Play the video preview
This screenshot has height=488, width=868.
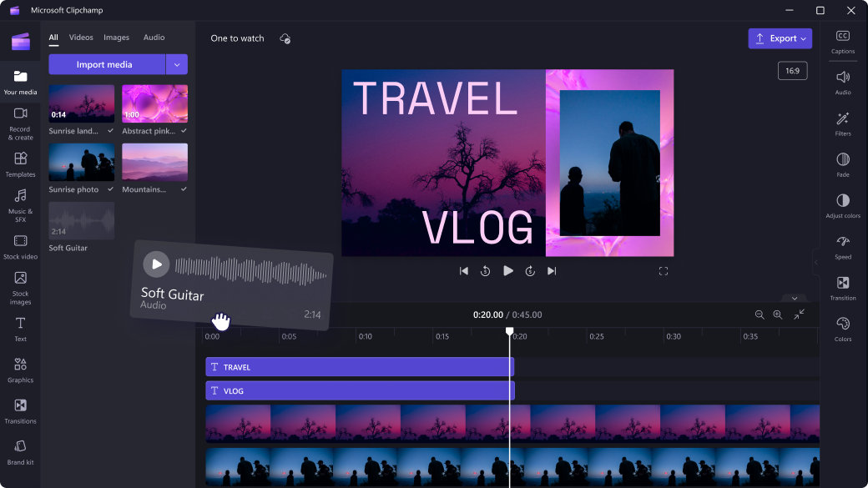pyautogui.click(x=508, y=271)
